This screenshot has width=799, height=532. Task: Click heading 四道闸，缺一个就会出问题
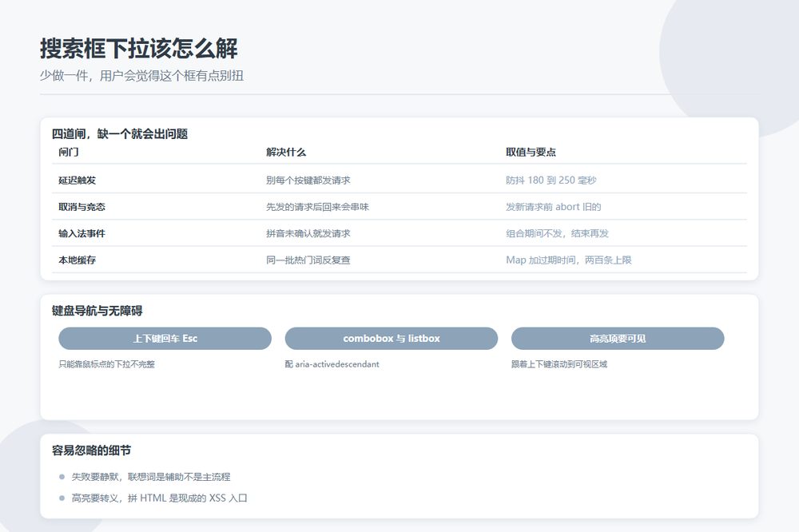(120, 134)
